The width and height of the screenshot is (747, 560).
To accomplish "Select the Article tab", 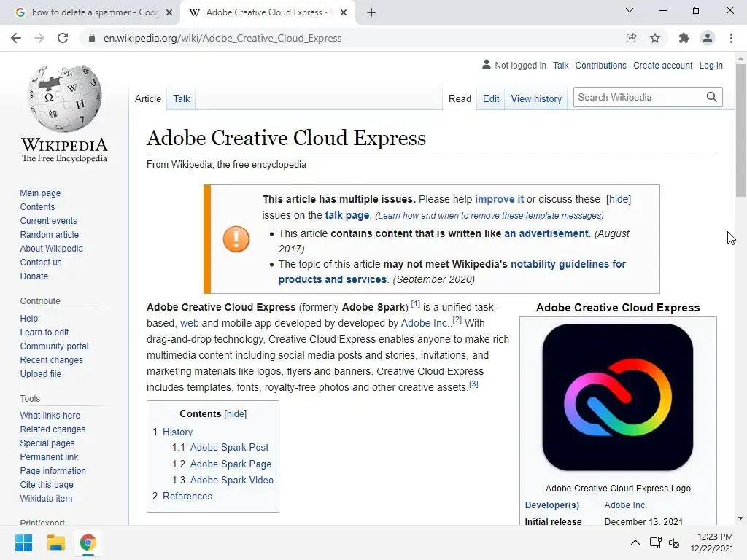I will 148,98.
